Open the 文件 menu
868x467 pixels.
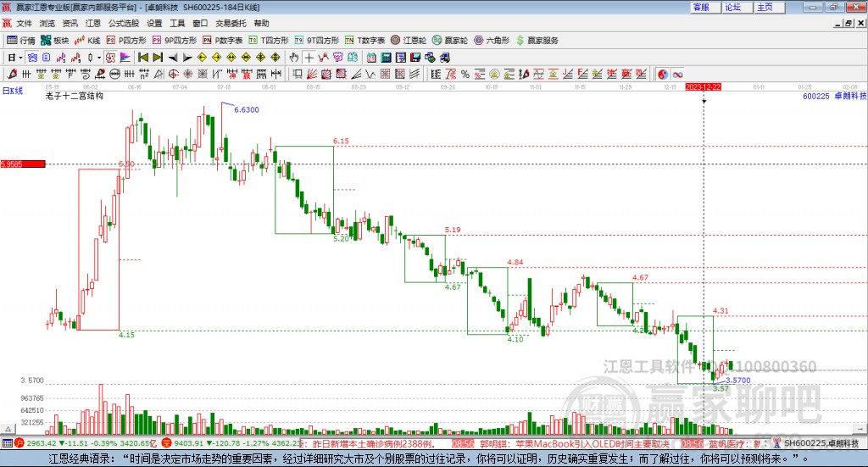tap(25, 23)
